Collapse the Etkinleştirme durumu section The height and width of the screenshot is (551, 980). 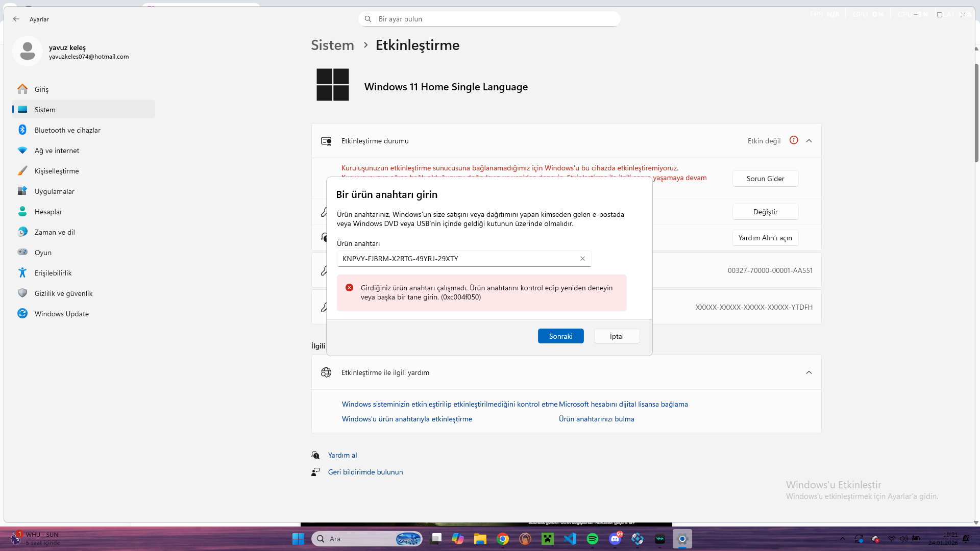809,141
